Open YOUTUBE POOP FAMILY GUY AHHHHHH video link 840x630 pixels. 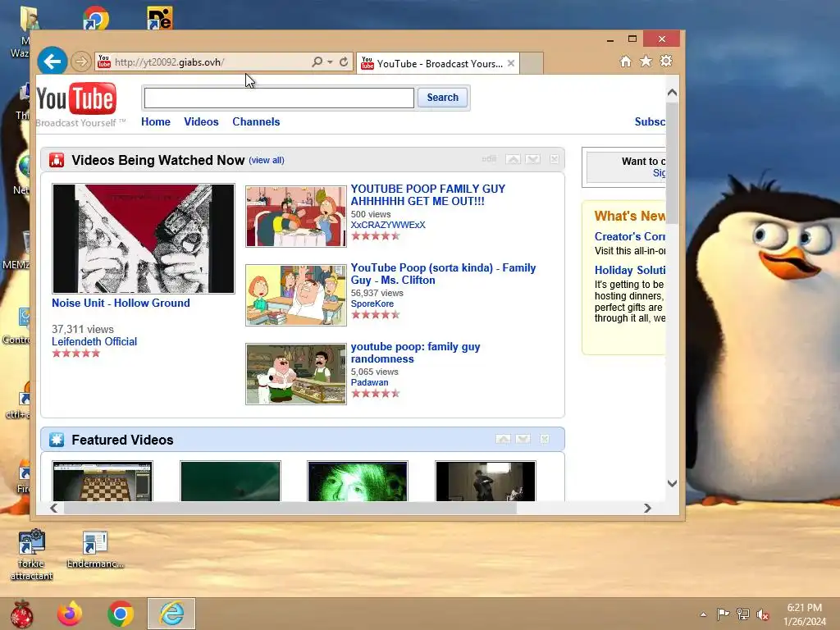[x=428, y=195]
